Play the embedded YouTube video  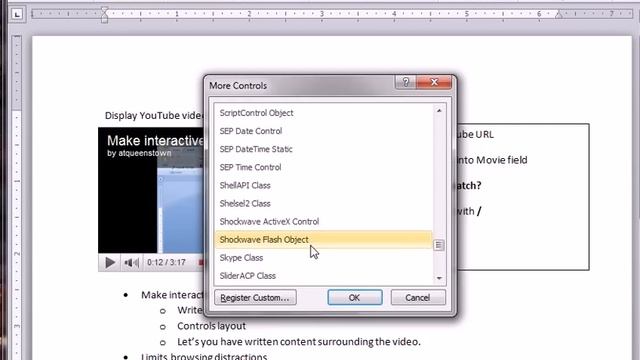click(110, 262)
